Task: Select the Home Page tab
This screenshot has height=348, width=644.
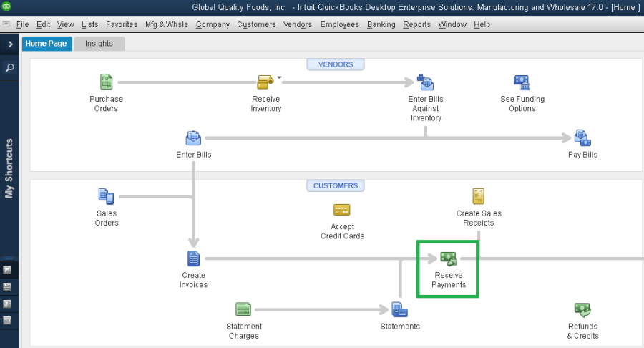Action: (x=47, y=44)
